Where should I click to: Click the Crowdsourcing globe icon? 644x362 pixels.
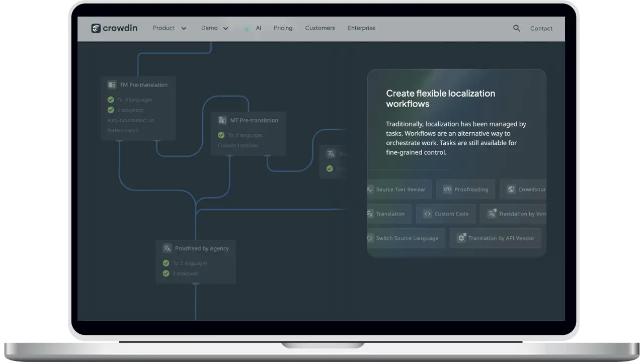511,190
